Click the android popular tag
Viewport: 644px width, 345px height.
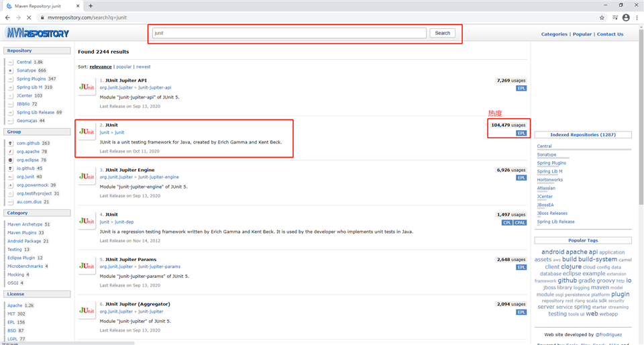(x=553, y=252)
